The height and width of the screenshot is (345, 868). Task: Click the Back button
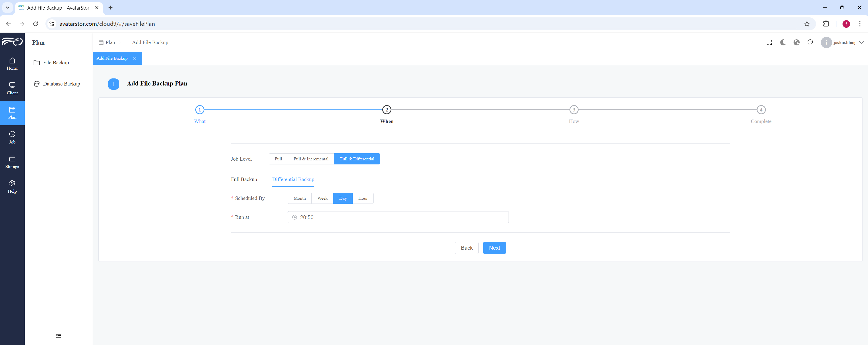(x=467, y=248)
